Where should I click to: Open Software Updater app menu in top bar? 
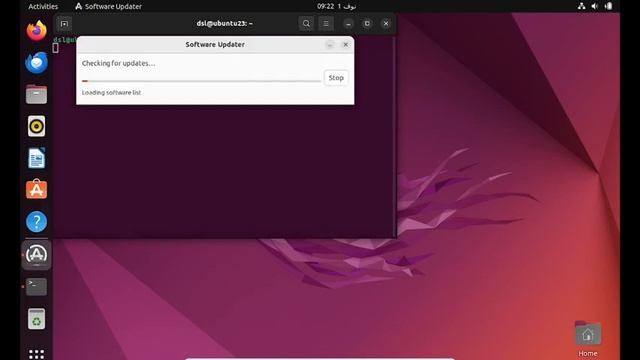click(x=109, y=6)
